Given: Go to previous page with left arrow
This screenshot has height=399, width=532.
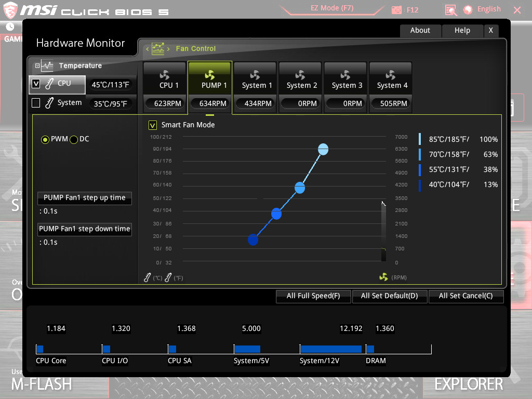Looking at the screenshot, I should (x=147, y=49).
